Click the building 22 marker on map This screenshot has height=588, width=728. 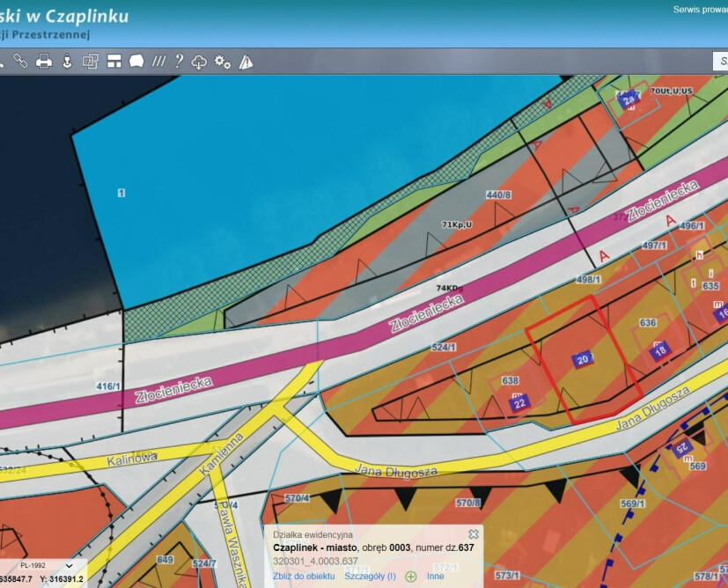[519, 403]
